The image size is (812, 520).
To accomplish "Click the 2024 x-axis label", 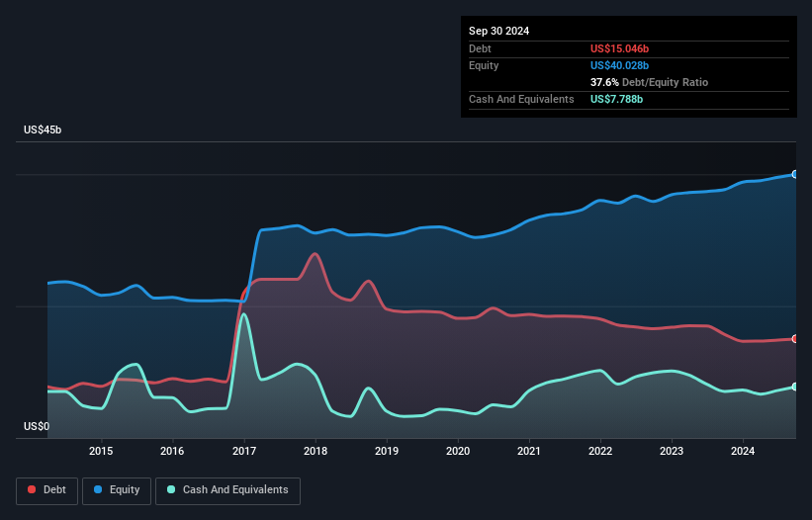I will [743, 451].
